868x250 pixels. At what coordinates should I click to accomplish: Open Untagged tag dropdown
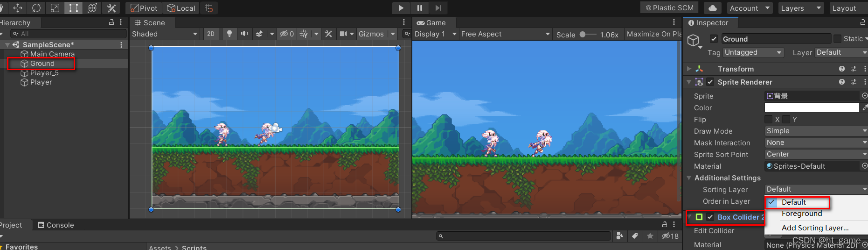(753, 52)
